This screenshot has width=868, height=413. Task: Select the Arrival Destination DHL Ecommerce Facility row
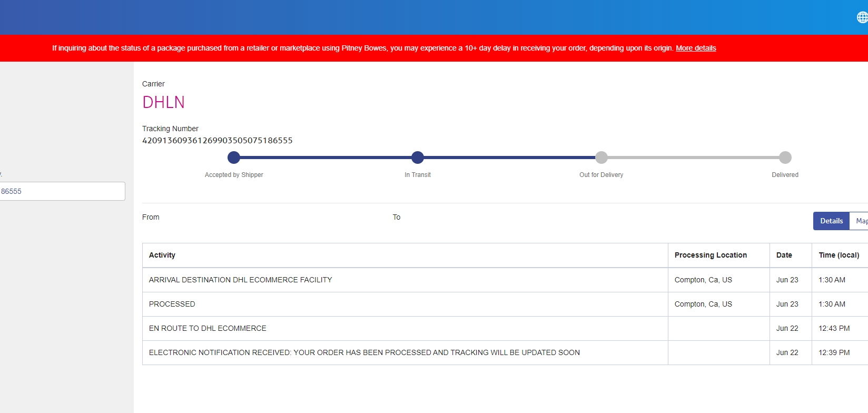pos(241,280)
